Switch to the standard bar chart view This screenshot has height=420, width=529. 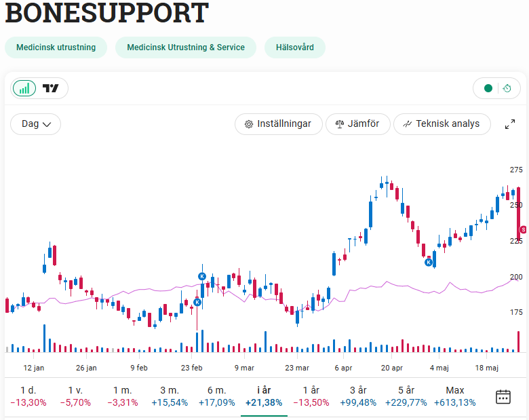(x=24, y=88)
